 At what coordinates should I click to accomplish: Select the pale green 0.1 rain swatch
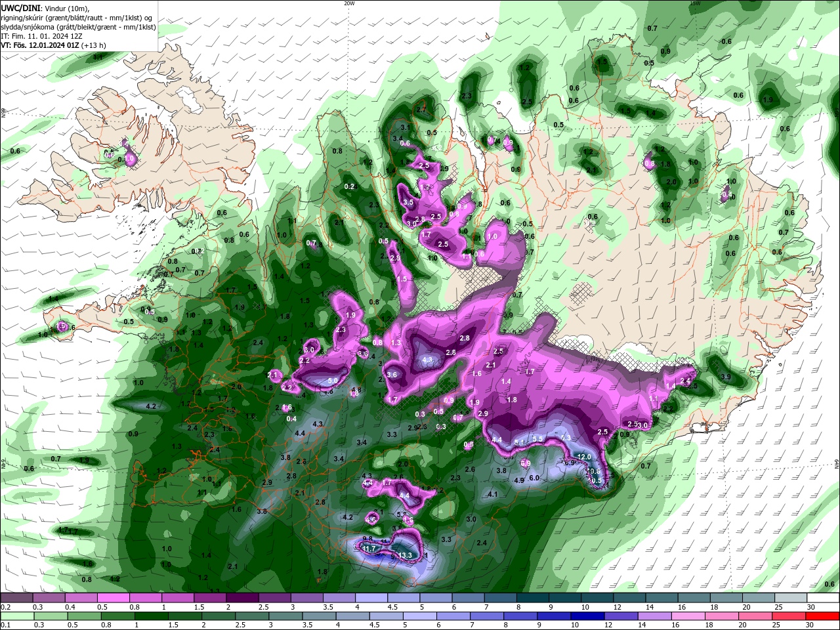(x=16, y=616)
